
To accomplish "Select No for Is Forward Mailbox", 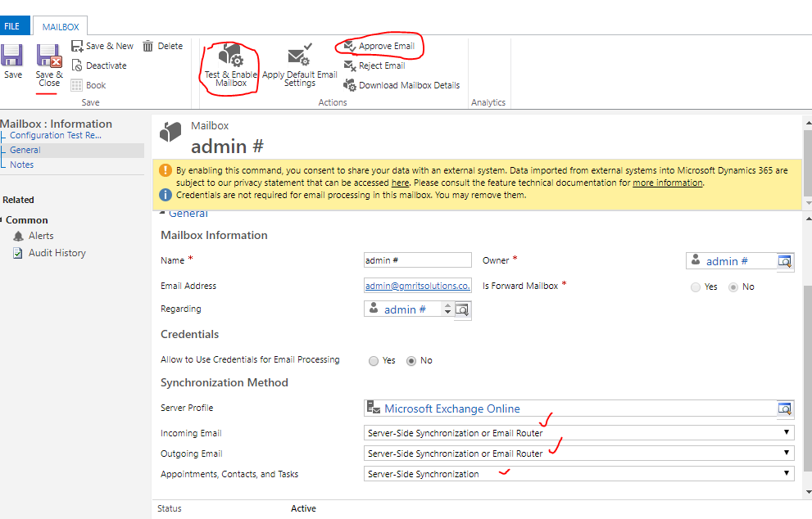I will [x=733, y=287].
